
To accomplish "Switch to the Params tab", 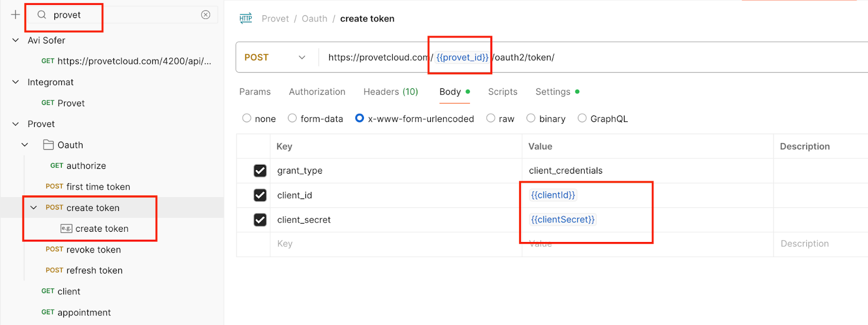I will pyautogui.click(x=255, y=92).
